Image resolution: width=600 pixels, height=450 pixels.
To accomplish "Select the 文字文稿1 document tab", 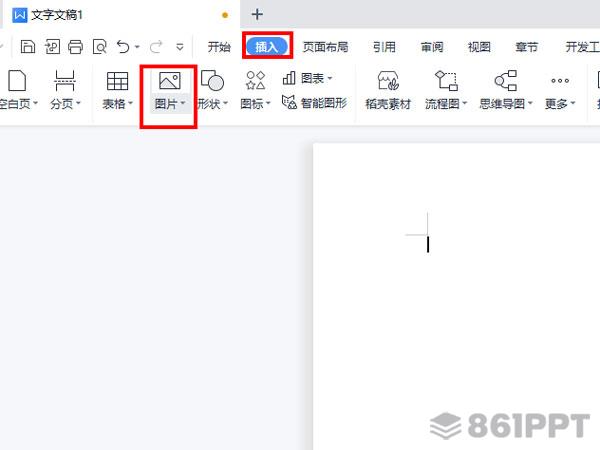I will pos(121,15).
